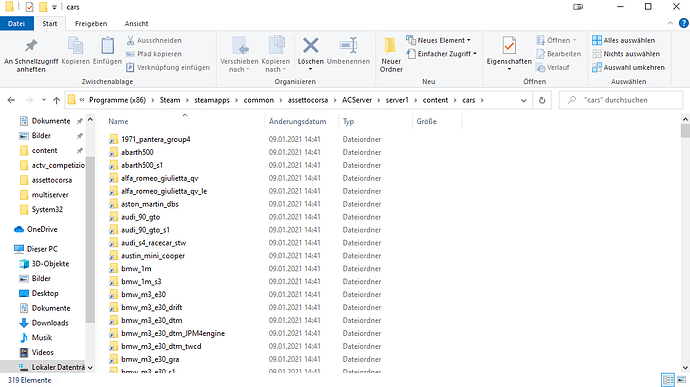This screenshot has height=387, width=690.
Task: Sort by Typ column header
Action: [375, 122]
